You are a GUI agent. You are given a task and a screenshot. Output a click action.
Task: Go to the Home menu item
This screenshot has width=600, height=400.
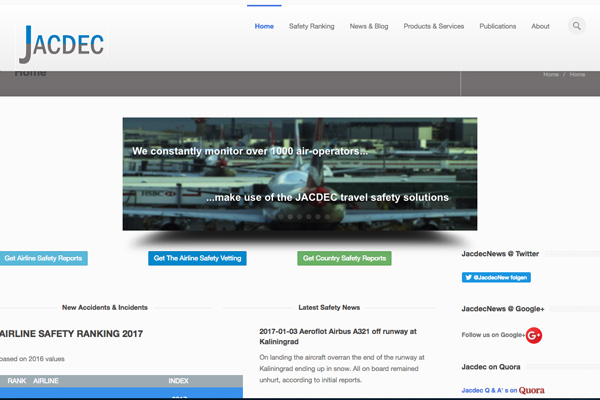tap(264, 26)
